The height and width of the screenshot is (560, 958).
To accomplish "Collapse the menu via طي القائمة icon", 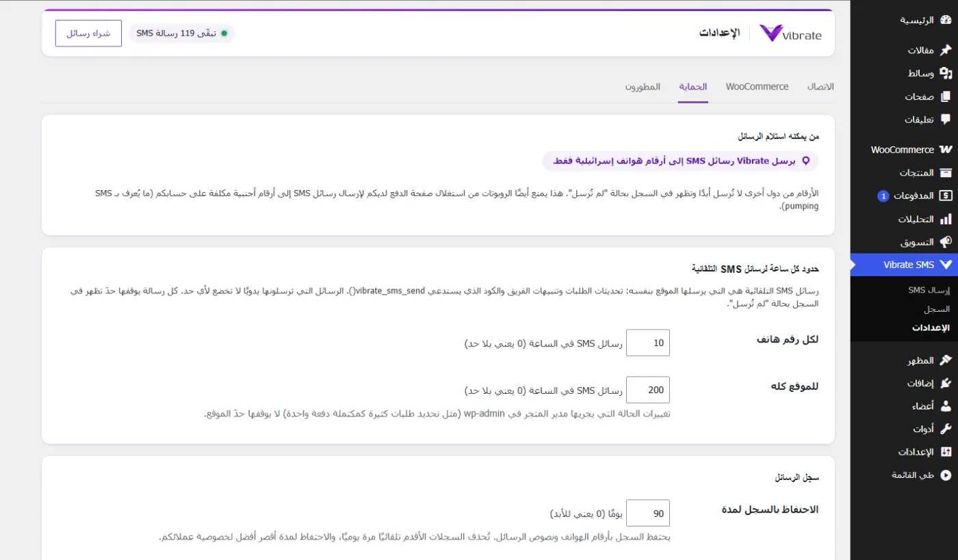I will click(x=946, y=475).
